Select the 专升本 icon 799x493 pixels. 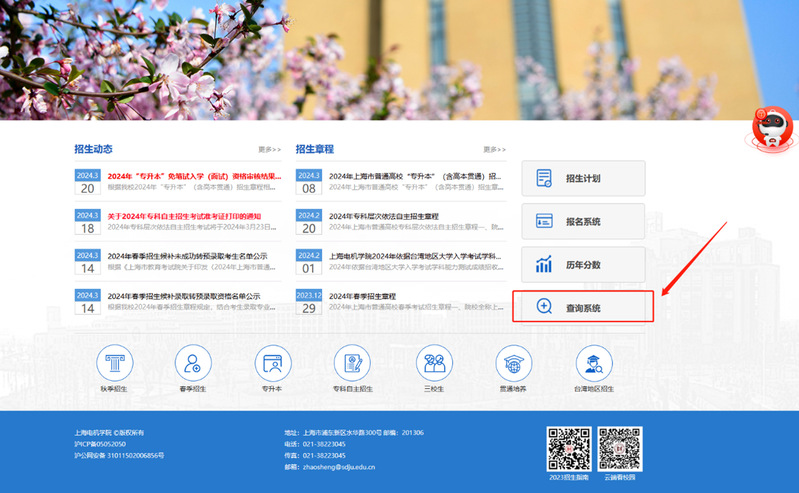273,362
